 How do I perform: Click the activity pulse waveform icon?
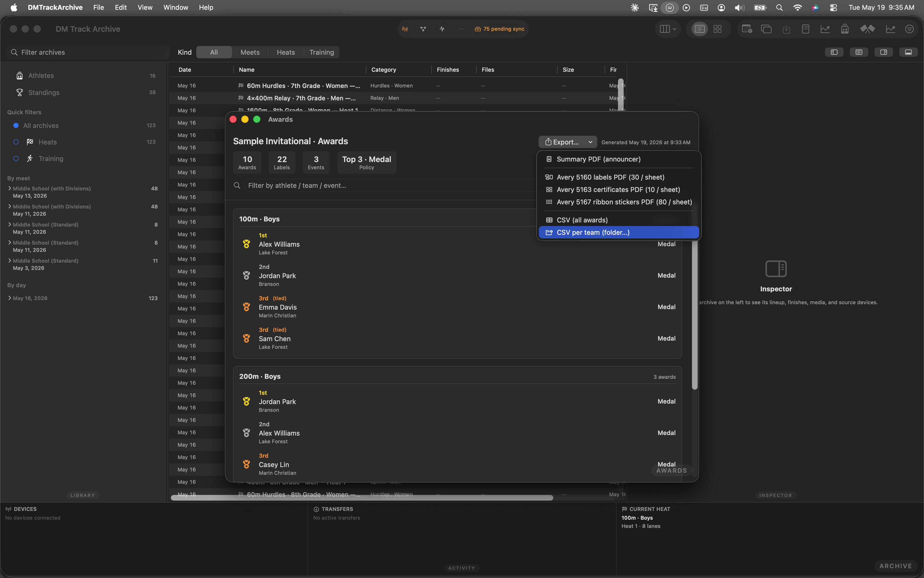pos(442,29)
